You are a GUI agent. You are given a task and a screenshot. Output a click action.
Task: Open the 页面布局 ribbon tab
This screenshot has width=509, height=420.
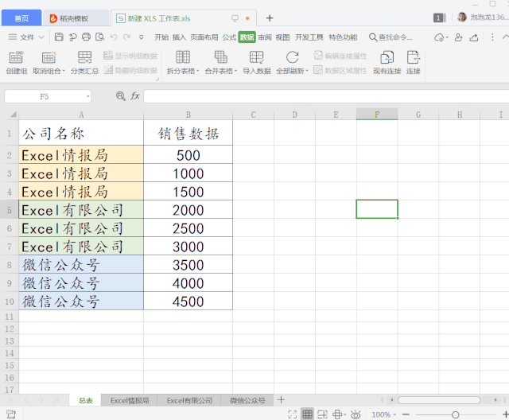(x=204, y=37)
